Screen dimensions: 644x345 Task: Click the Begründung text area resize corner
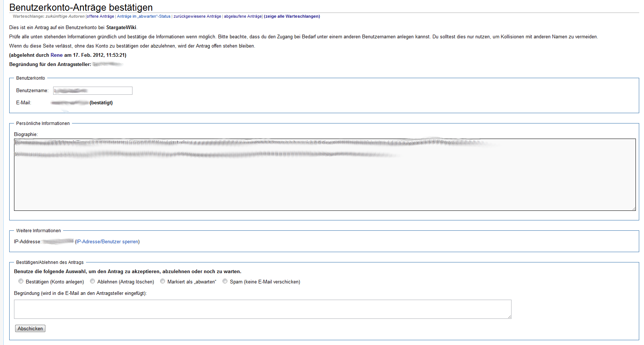click(x=509, y=317)
